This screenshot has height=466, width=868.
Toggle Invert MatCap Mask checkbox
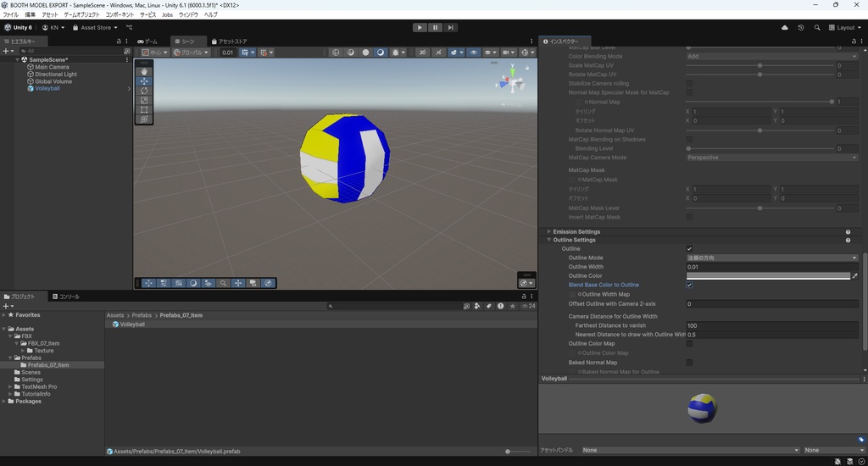coord(689,217)
